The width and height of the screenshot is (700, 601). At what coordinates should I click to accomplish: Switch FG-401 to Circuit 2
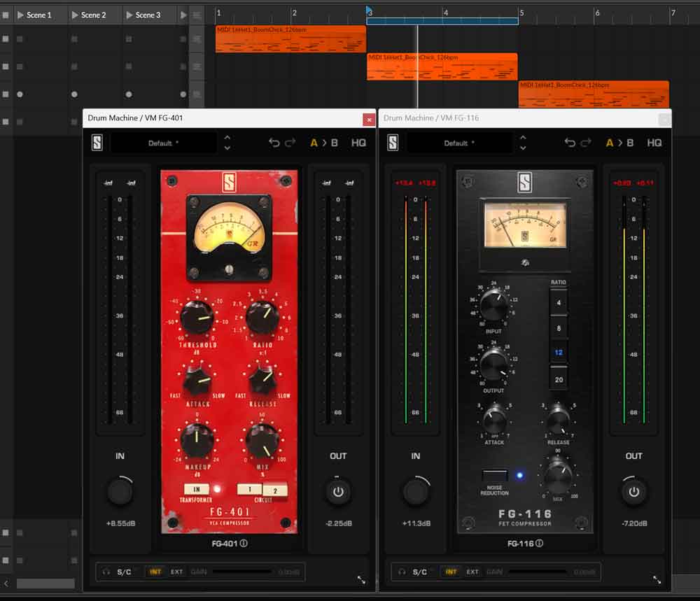tap(275, 490)
